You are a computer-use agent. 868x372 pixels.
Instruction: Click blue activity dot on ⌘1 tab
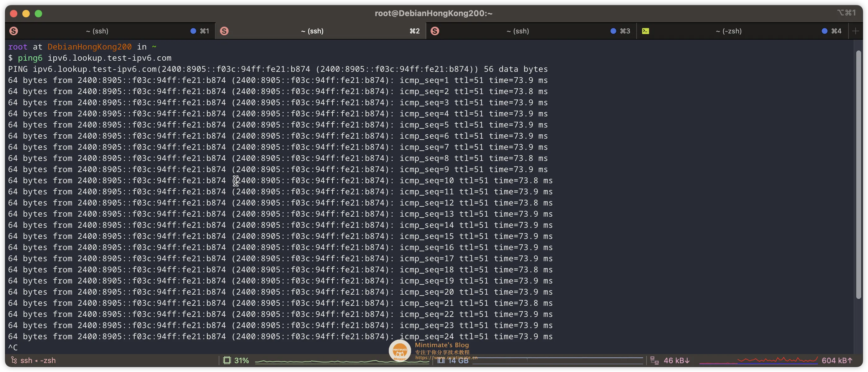[193, 31]
